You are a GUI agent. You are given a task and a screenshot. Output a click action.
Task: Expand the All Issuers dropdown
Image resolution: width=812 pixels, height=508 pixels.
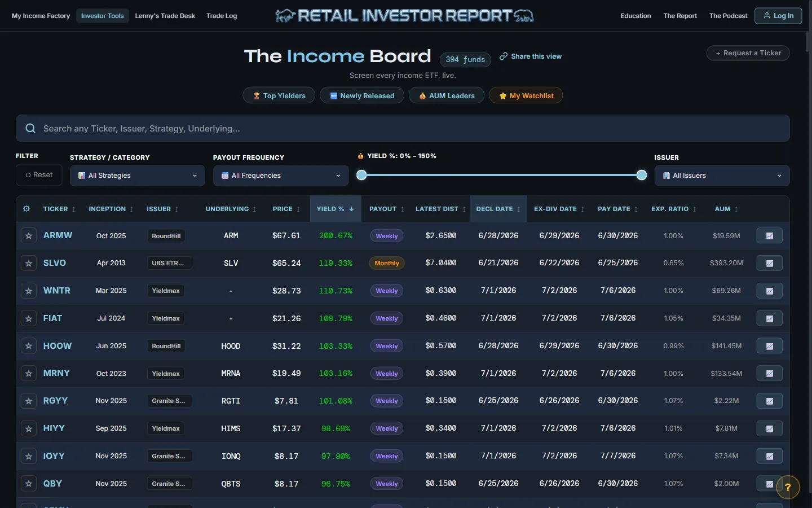722,176
